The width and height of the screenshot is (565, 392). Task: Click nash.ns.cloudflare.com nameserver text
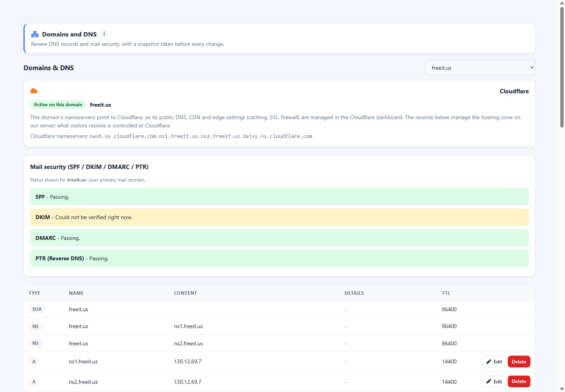(x=123, y=136)
